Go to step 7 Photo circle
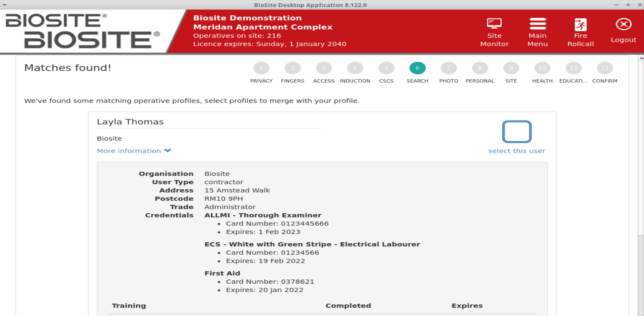The height and width of the screenshot is (316, 644). click(449, 68)
